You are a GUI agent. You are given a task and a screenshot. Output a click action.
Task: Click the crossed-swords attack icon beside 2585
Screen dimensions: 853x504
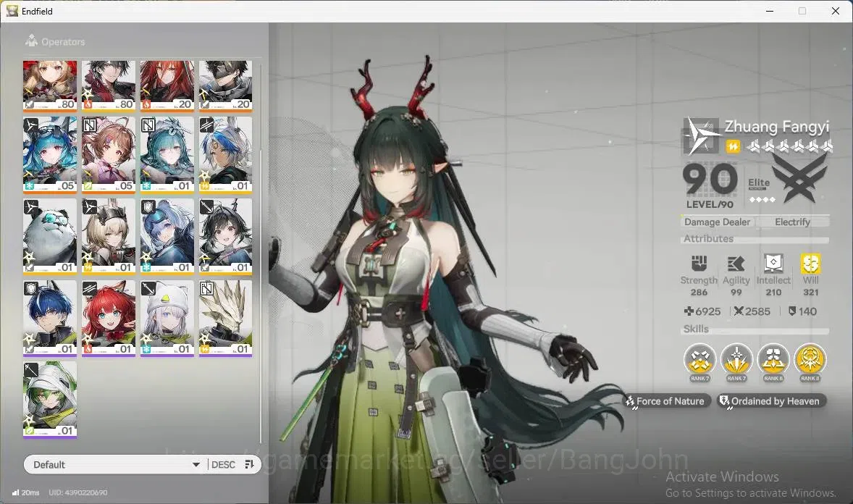(739, 311)
